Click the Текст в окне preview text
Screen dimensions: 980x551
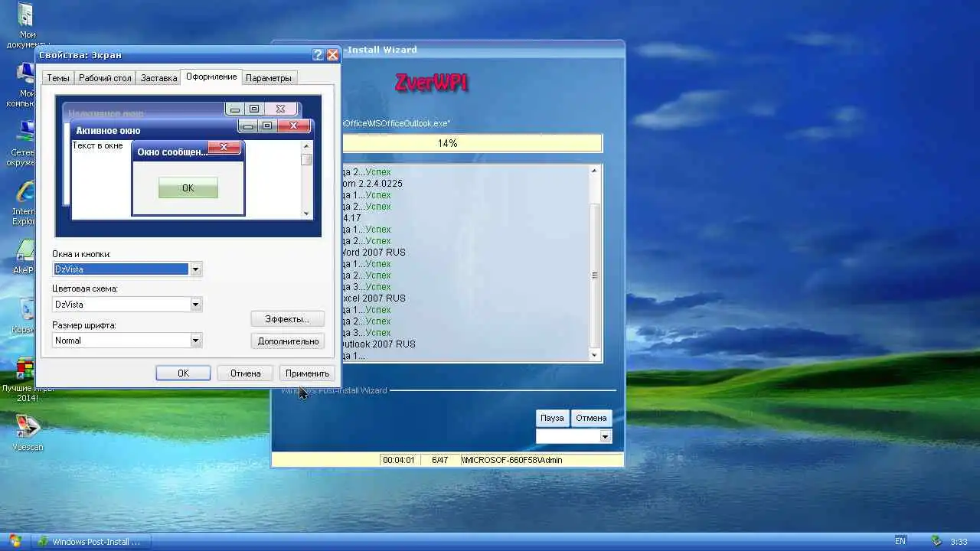click(x=97, y=145)
